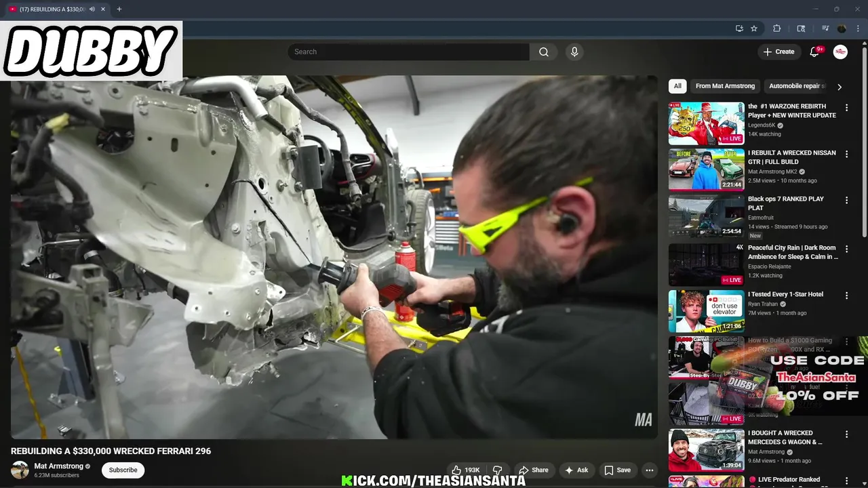
Task: Open video title I BOUGHT A WRECKED MERCEDES G WAGON
Action: pos(785,437)
